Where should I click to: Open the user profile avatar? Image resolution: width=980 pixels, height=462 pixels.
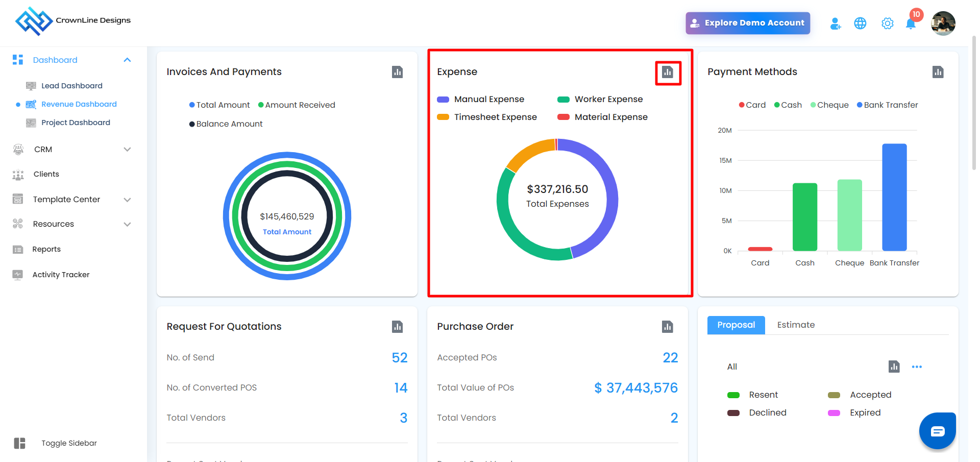(x=942, y=23)
